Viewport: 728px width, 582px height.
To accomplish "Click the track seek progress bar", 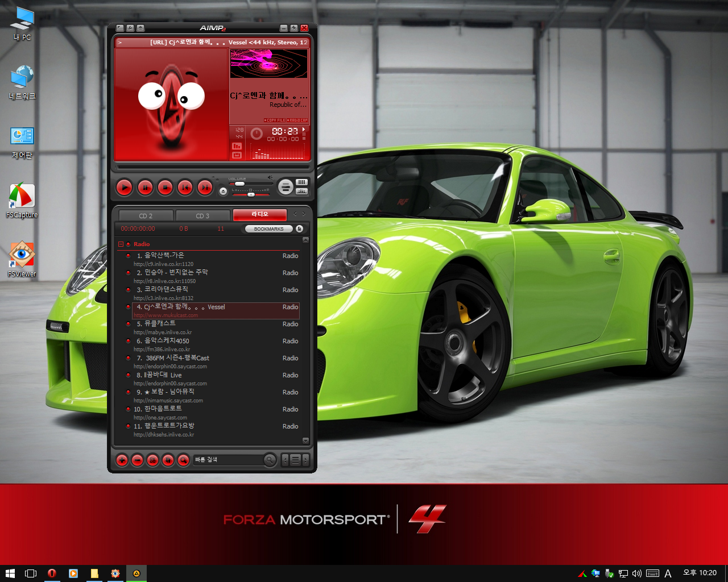I will pyautogui.click(x=213, y=167).
